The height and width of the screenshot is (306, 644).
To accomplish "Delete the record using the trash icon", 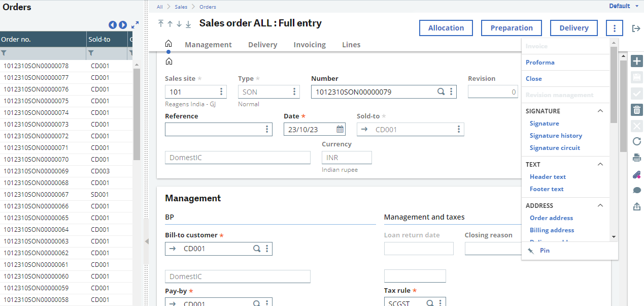I will pos(637,110).
